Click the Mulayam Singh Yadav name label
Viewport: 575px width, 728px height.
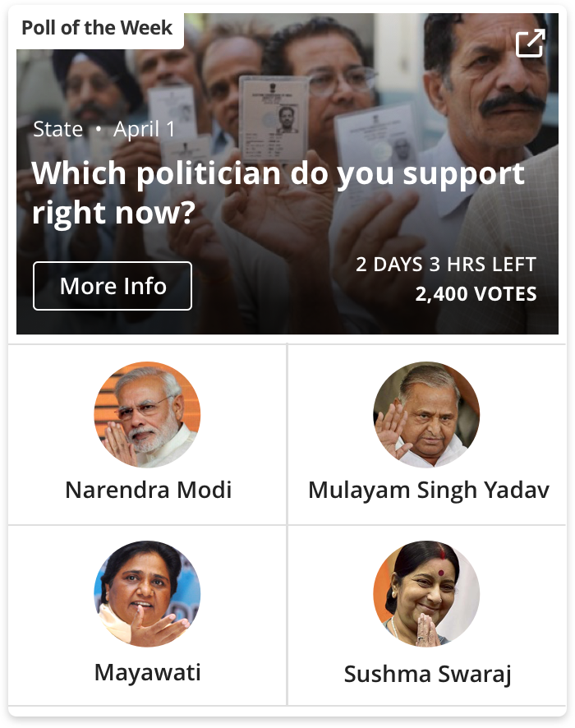(x=428, y=491)
